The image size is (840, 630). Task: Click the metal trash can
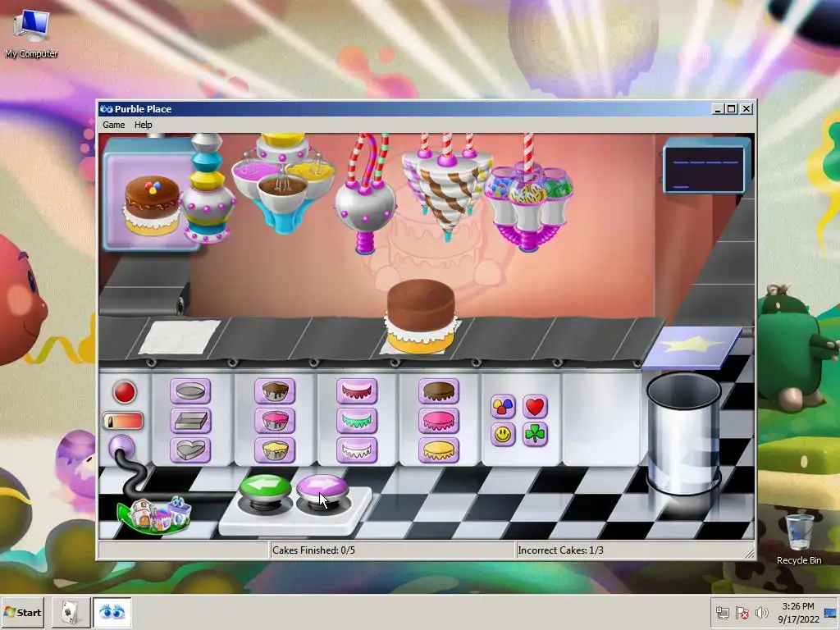pos(684,434)
